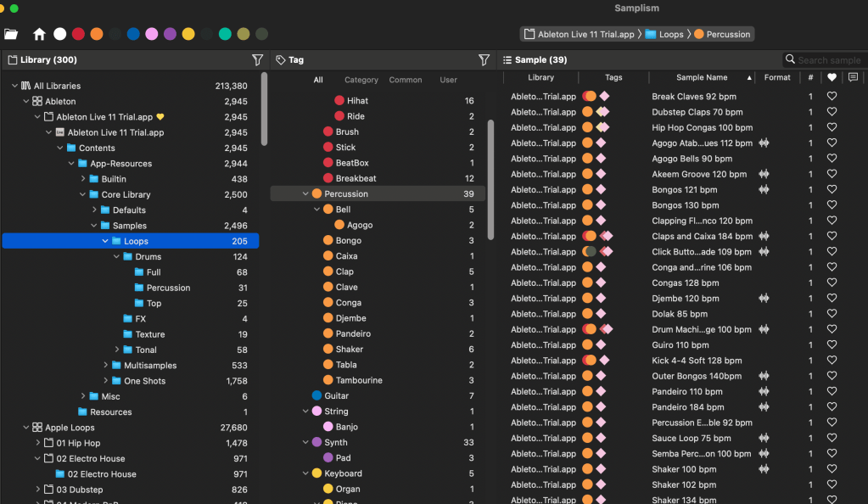
Task: Click waveform icon for Akeem Groove sample
Action: [764, 174]
